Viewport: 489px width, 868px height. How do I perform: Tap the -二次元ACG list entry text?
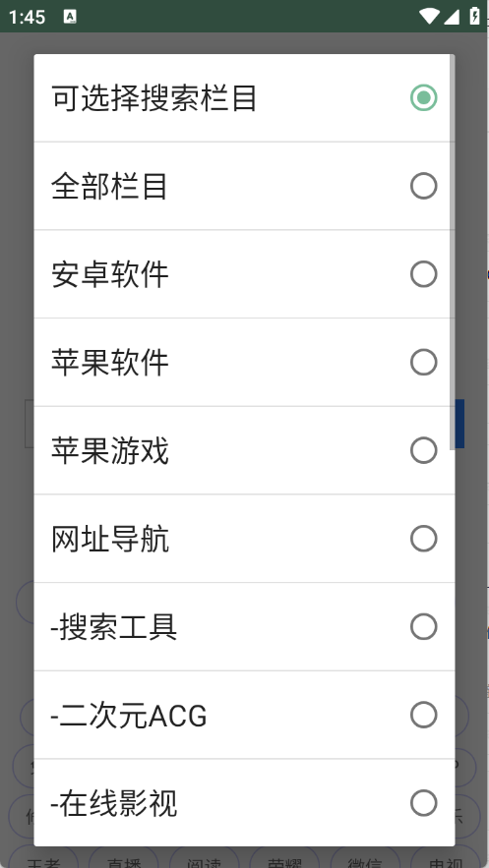(129, 716)
